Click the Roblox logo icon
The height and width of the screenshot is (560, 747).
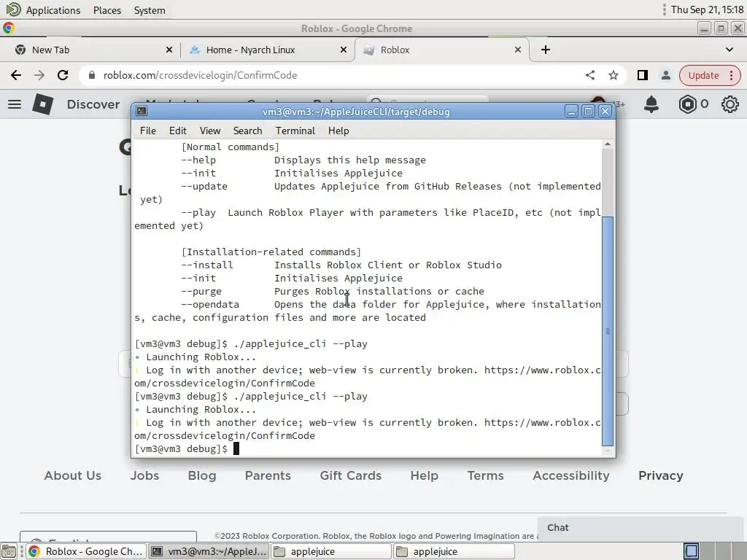pos(43,104)
